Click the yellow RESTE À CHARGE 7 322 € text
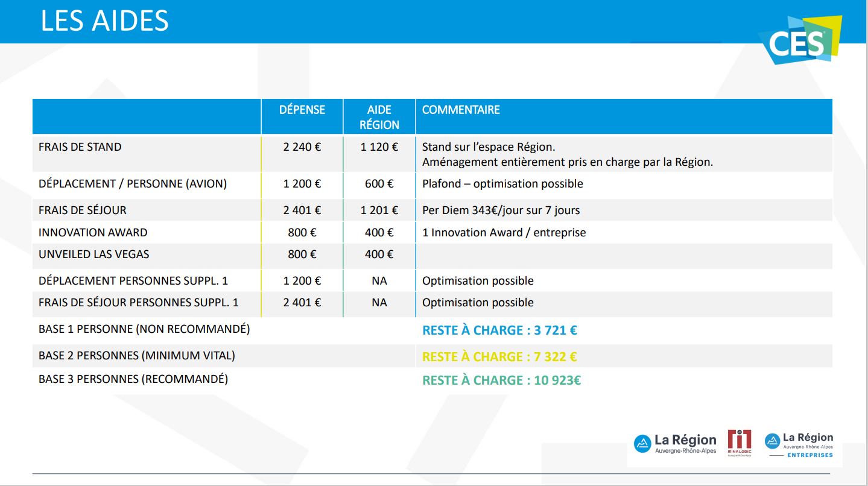Image resolution: width=868 pixels, height=486 pixels. pos(499,357)
